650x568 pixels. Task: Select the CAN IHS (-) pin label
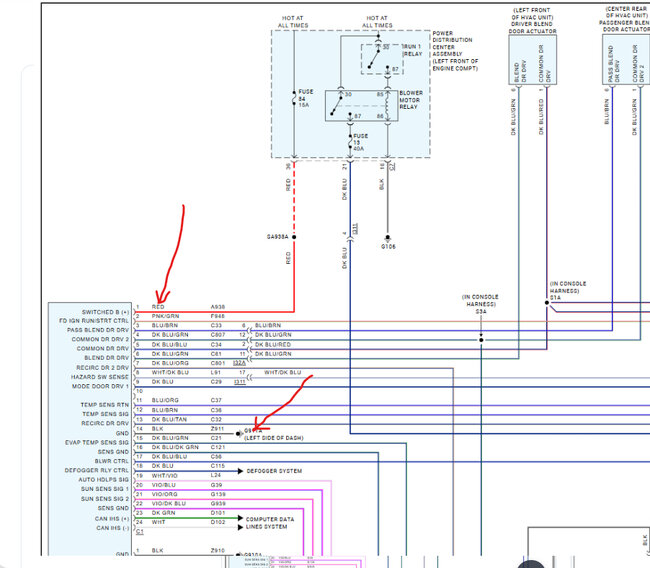(x=113, y=528)
